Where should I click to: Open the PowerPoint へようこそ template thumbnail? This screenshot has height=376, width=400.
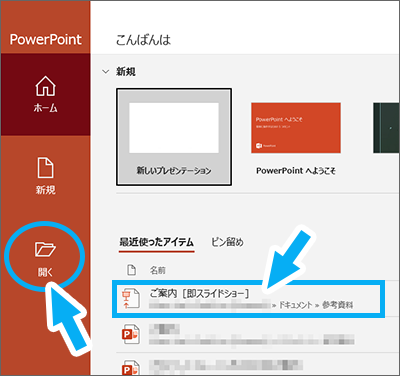coord(296,128)
